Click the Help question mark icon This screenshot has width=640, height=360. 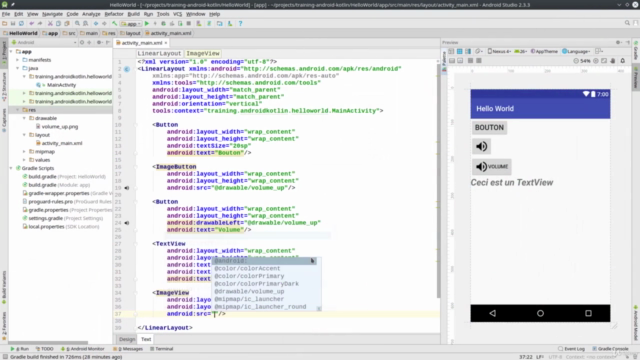(x=240, y=24)
